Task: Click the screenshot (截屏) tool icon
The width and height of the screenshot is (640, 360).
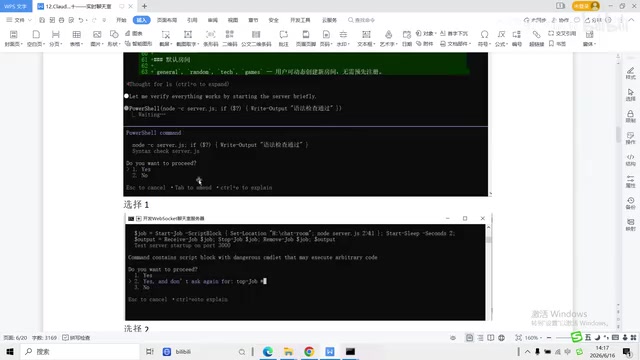Action: (x=165, y=35)
